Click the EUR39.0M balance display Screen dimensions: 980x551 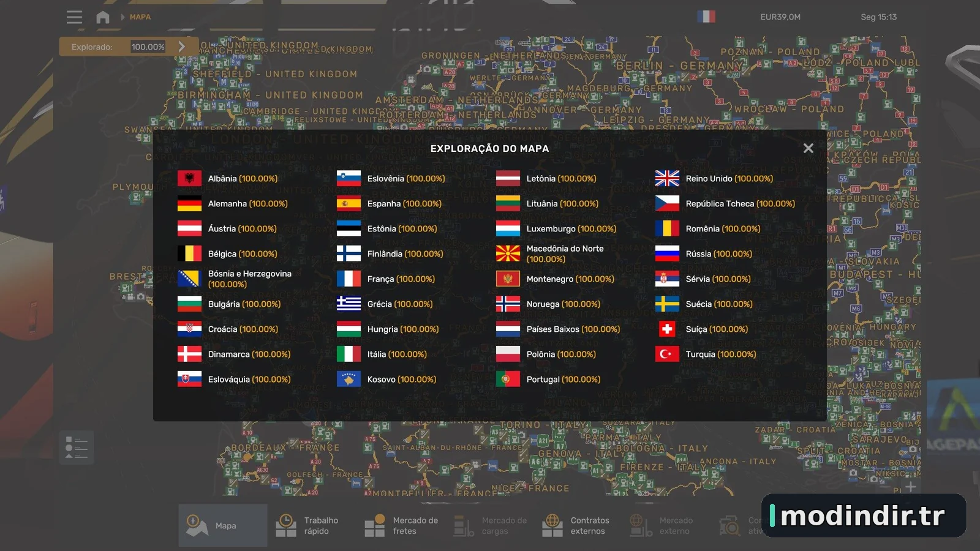[x=780, y=17]
